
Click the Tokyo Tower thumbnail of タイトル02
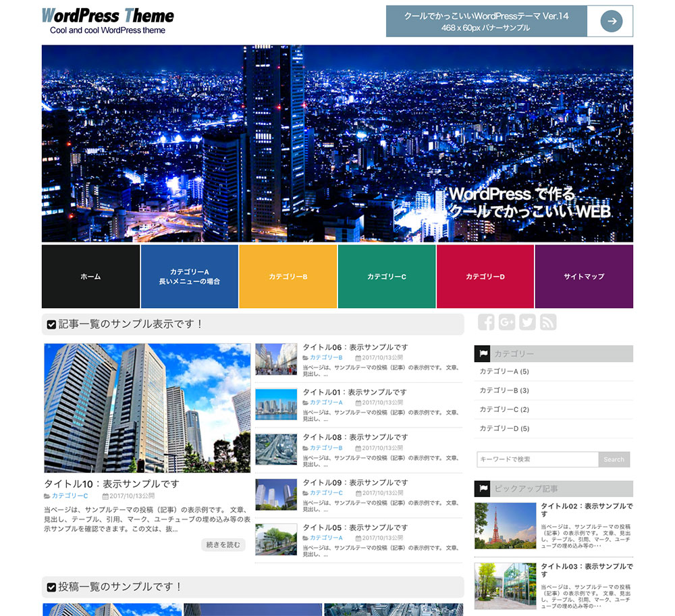pos(506,525)
